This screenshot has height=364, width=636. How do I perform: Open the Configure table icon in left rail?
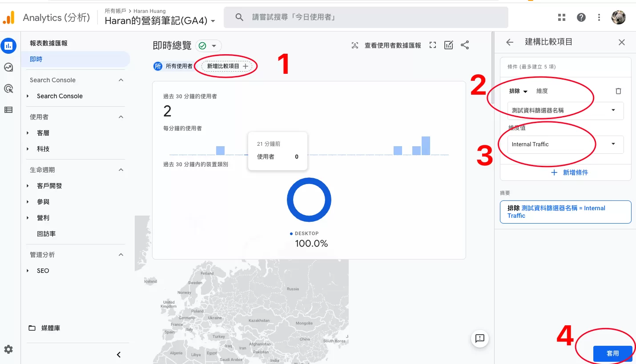8,110
